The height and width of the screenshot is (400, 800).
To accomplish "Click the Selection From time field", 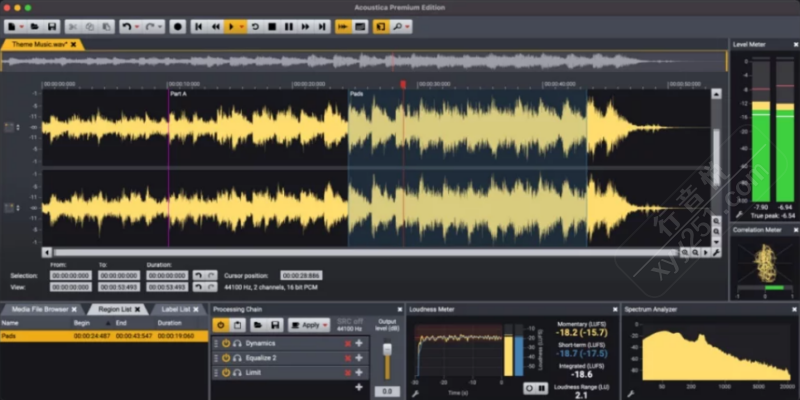I will point(71,276).
